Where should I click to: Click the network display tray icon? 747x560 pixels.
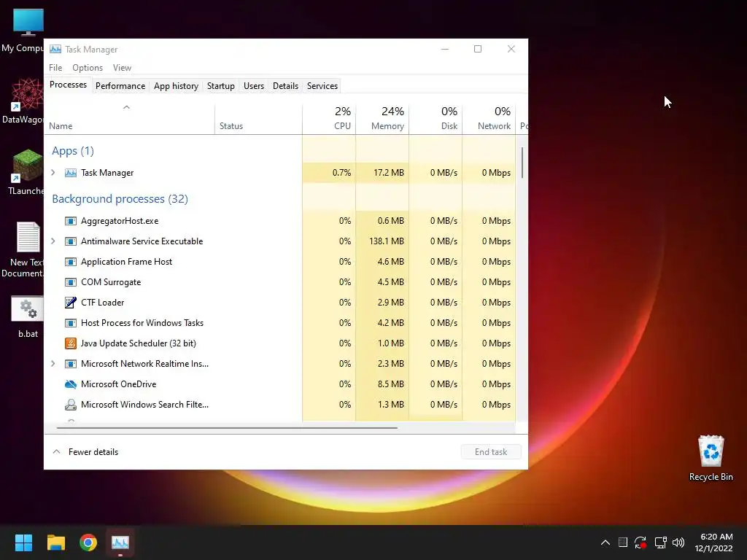click(660, 542)
